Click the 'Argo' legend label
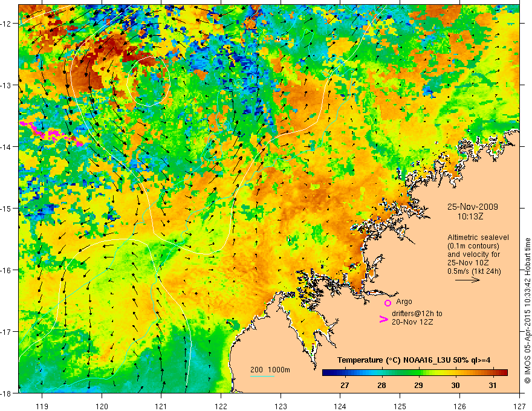This screenshot has height=411, width=532. pyautogui.click(x=404, y=302)
